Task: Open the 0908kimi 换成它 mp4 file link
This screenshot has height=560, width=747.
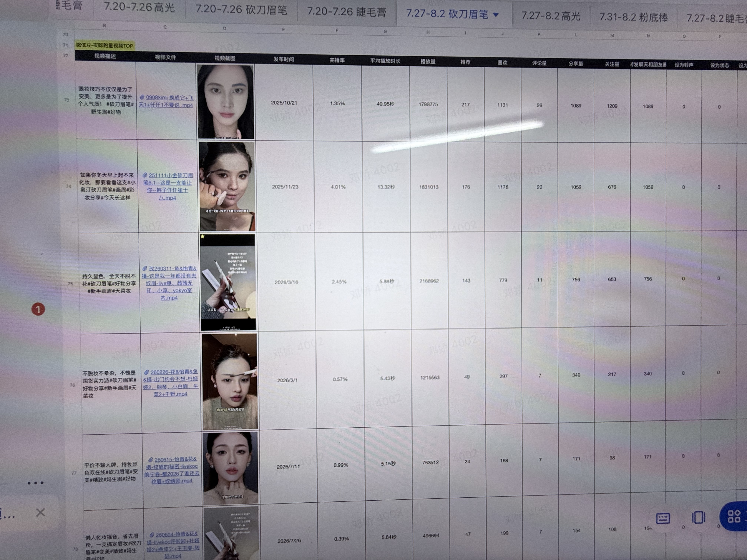Action: coord(167,101)
